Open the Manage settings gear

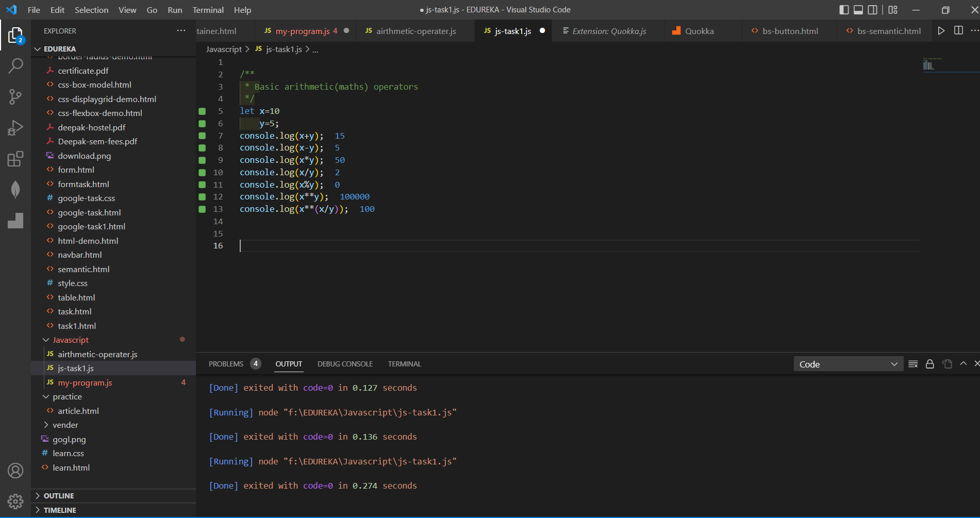click(15, 501)
